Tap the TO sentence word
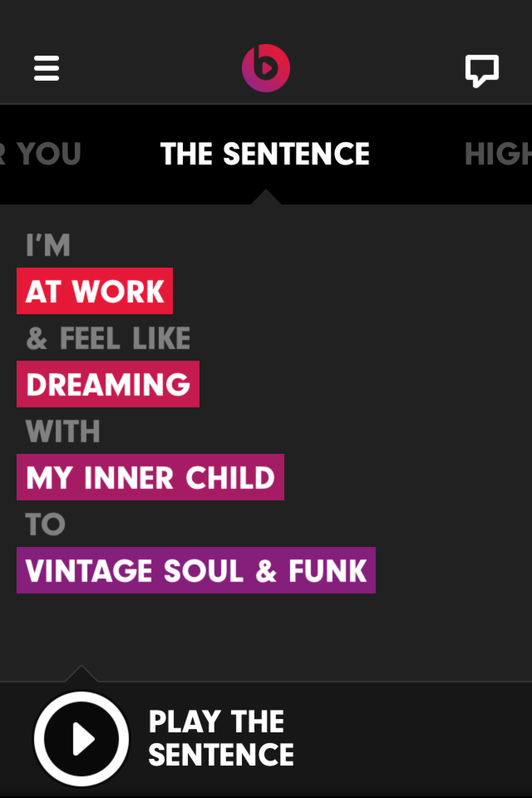This screenshot has width=532, height=798. click(x=45, y=524)
